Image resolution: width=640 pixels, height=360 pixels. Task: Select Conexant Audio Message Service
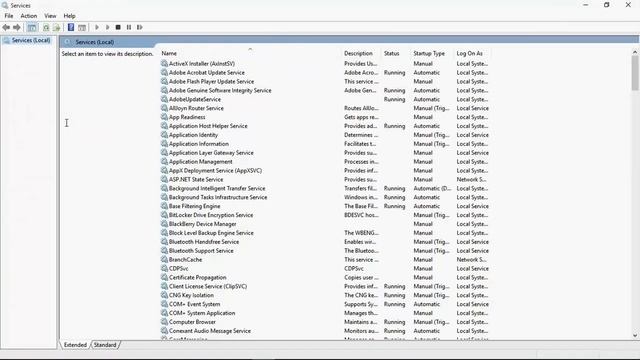tap(210, 331)
